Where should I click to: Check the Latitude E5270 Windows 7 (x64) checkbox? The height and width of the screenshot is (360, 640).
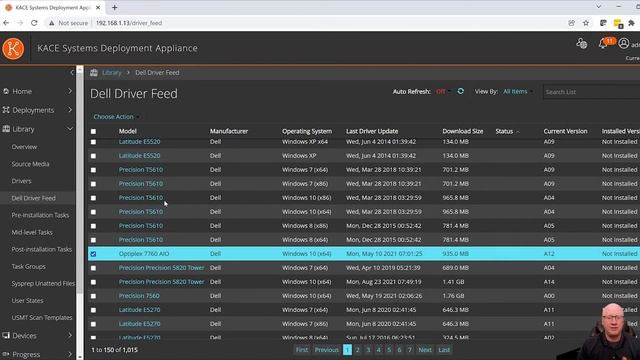(x=93, y=310)
